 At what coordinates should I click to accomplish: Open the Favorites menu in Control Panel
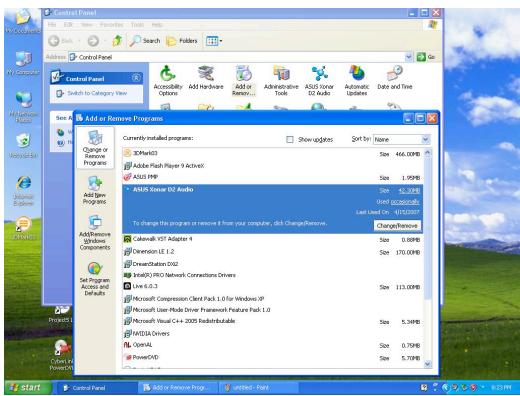(x=111, y=25)
